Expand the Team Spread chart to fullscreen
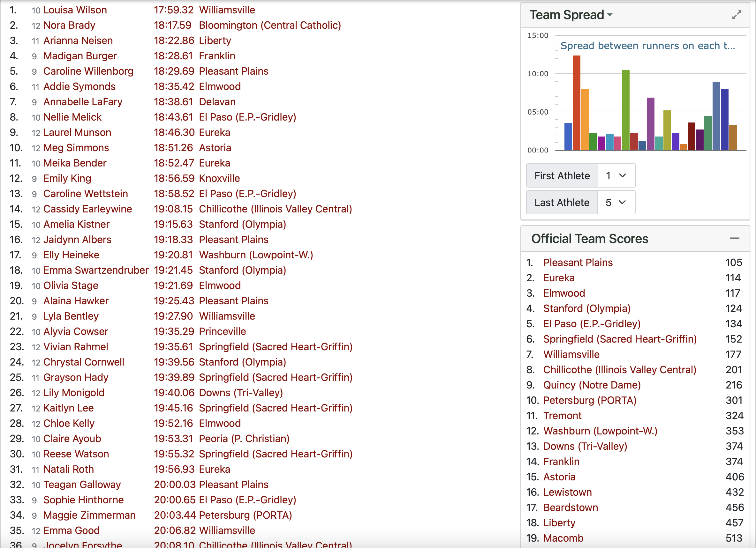 tap(736, 15)
